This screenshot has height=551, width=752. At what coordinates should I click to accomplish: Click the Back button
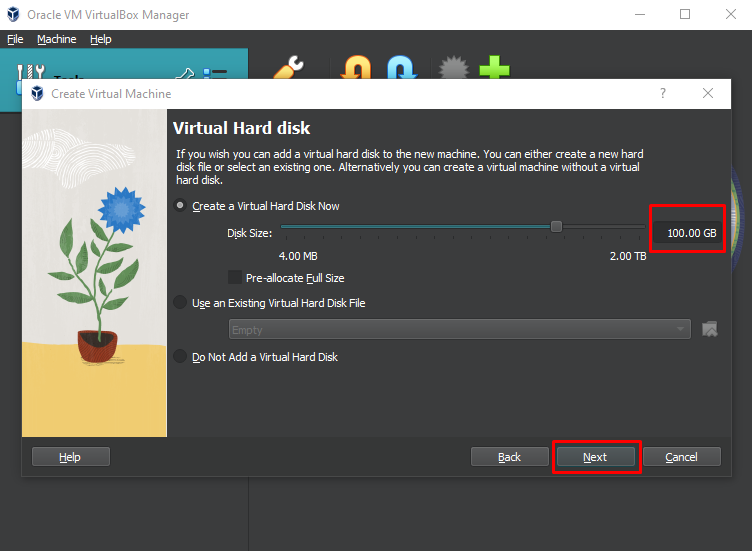coord(509,457)
